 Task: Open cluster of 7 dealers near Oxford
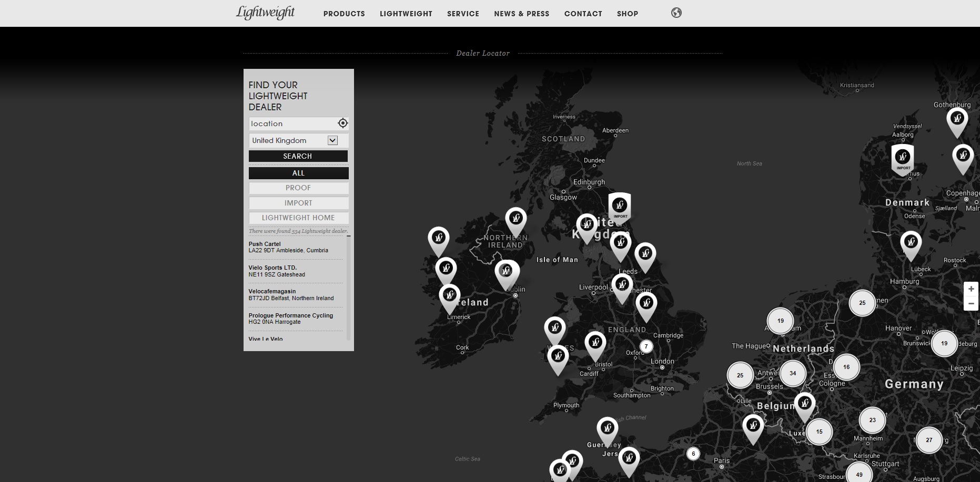[646, 346]
